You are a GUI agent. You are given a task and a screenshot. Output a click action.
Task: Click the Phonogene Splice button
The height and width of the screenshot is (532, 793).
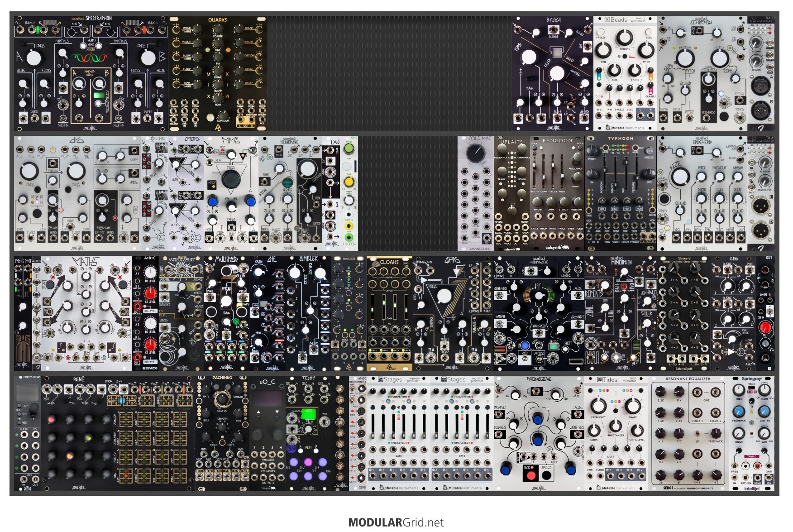(x=546, y=474)
